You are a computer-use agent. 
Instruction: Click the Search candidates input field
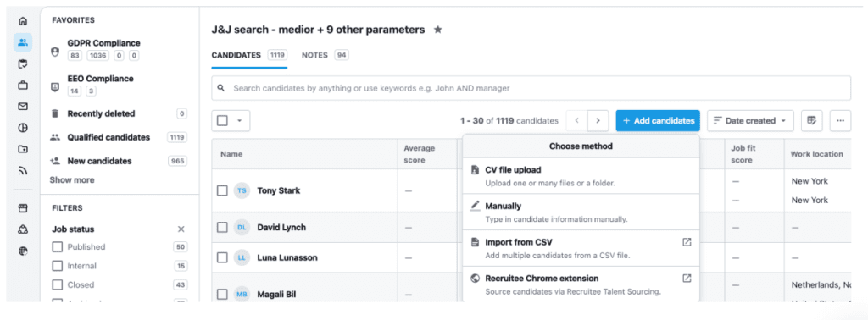(x=531, y=88)
